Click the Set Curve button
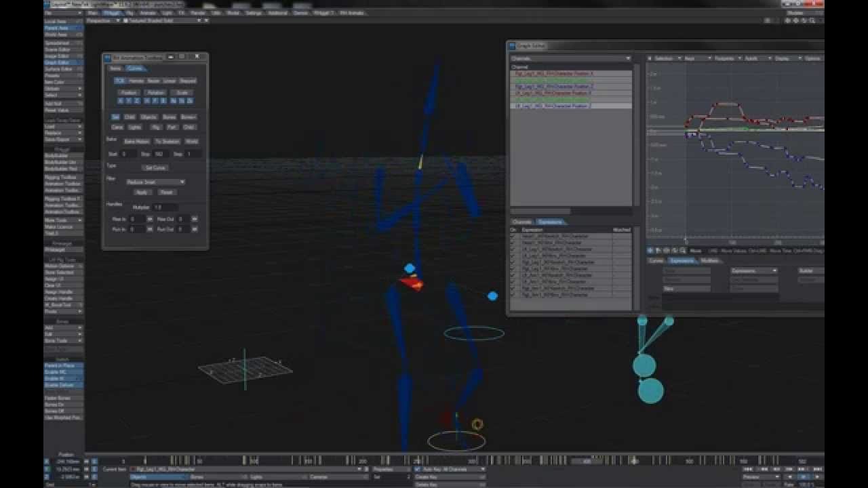This screenshot has width=868, height=488. point(155,167)
